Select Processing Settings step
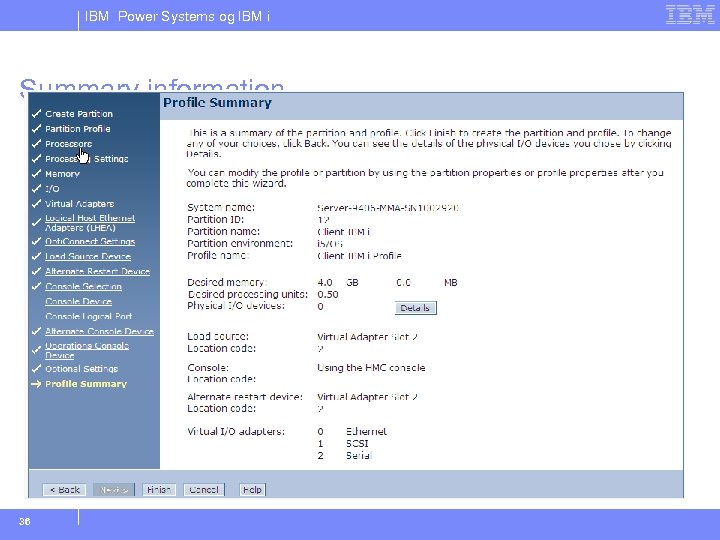The height and width of the screenshot is (540, 720). [x=87, y=159]
